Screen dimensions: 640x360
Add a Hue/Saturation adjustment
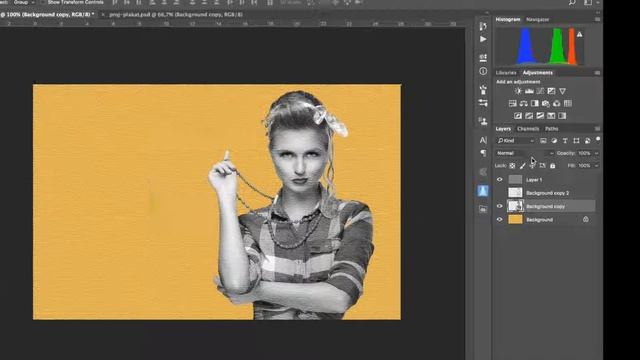[513, 104]
